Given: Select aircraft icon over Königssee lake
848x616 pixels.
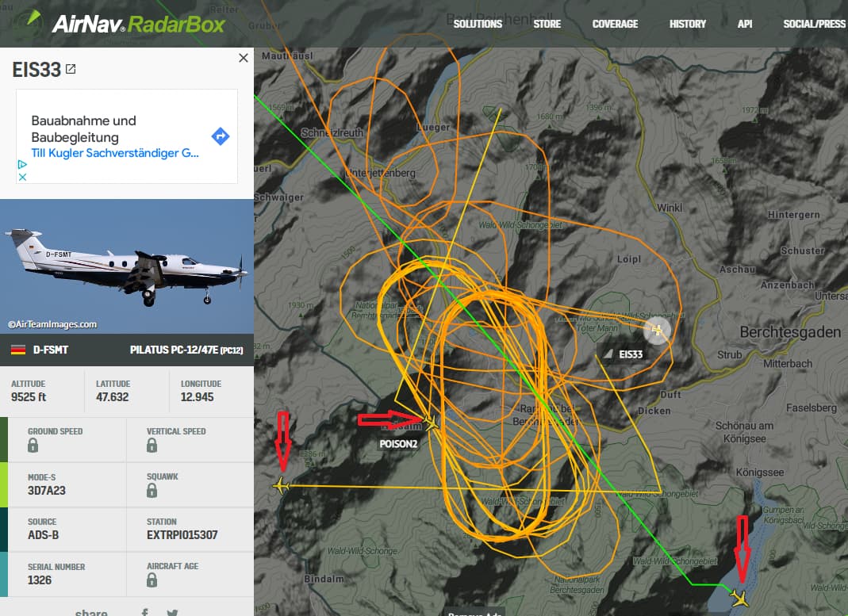Looking at the screenshot, I should 739,598.
